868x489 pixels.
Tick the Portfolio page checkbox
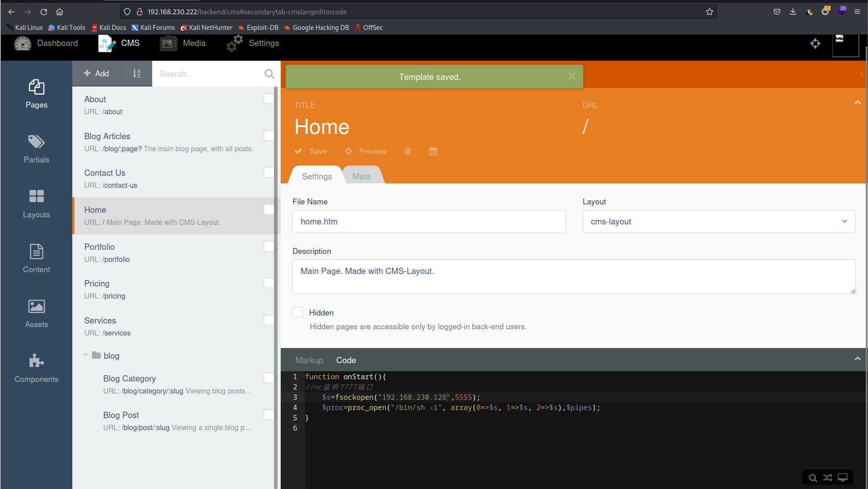269,246
